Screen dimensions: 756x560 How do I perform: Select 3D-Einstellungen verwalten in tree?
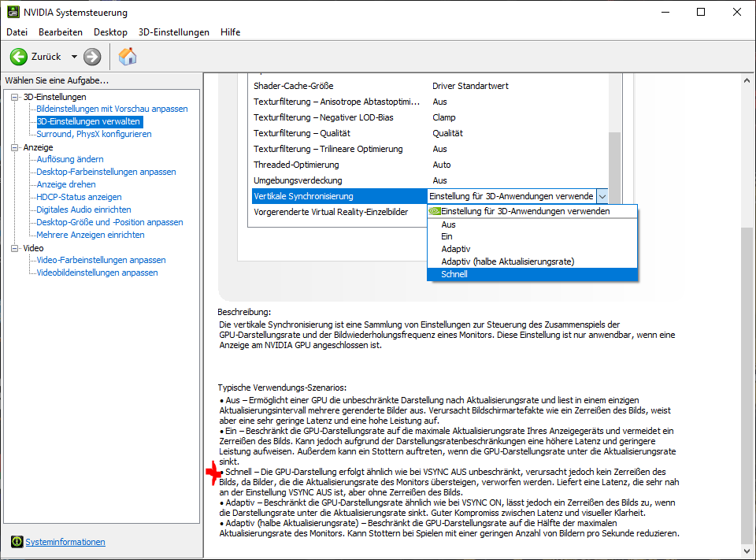click(x=89, y=121)
